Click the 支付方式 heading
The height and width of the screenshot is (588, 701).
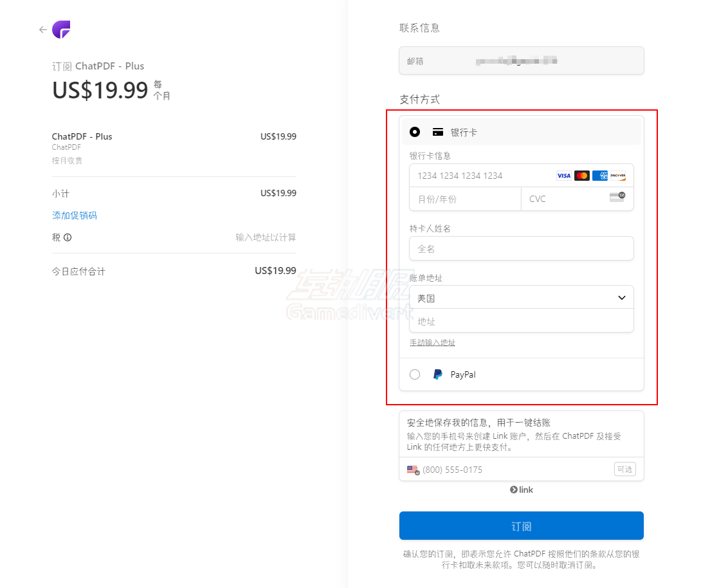[x=419, y=99]
